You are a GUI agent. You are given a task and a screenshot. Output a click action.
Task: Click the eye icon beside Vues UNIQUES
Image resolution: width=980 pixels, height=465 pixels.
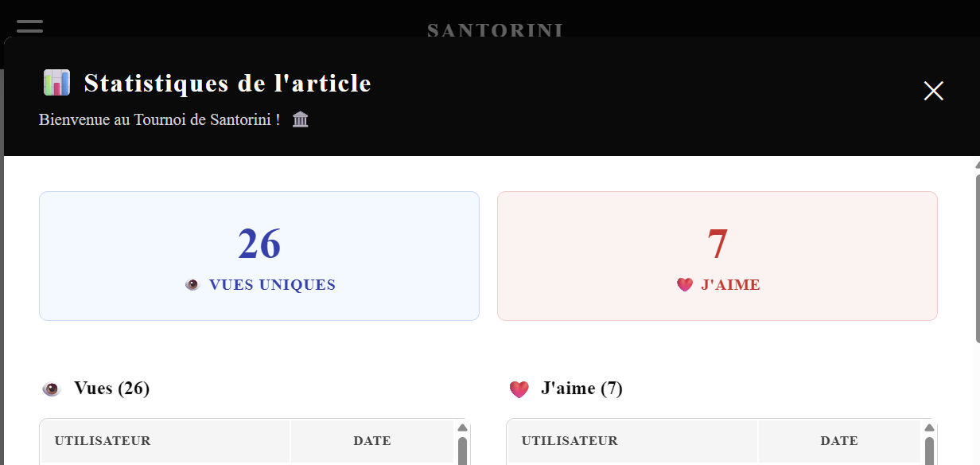point(192,285)
